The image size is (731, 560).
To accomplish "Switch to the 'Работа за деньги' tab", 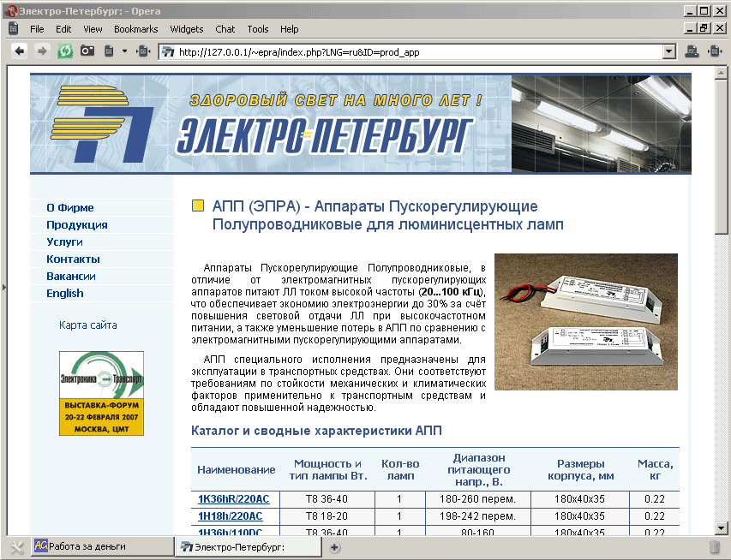I will pyautogui.click(x=102, y=546).
